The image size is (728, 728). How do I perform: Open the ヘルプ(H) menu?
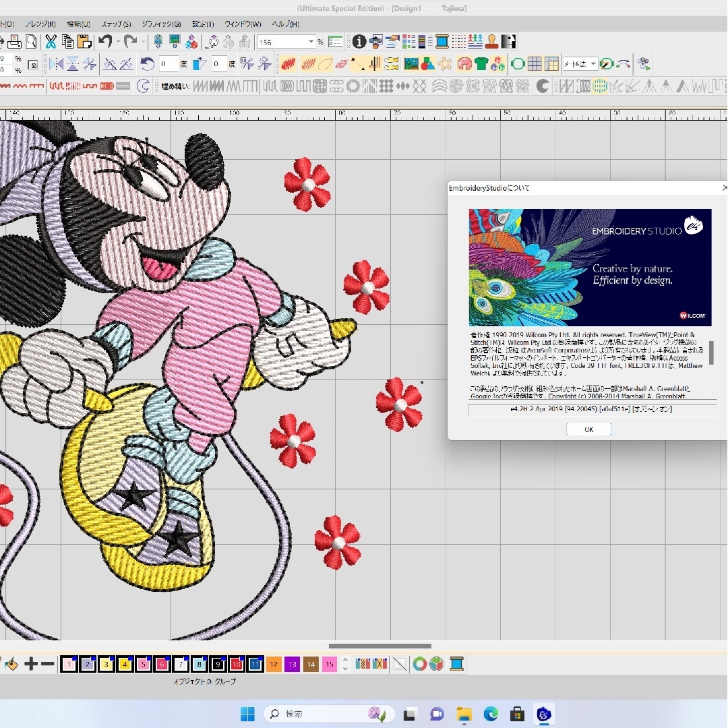click(x=286, y=24)
